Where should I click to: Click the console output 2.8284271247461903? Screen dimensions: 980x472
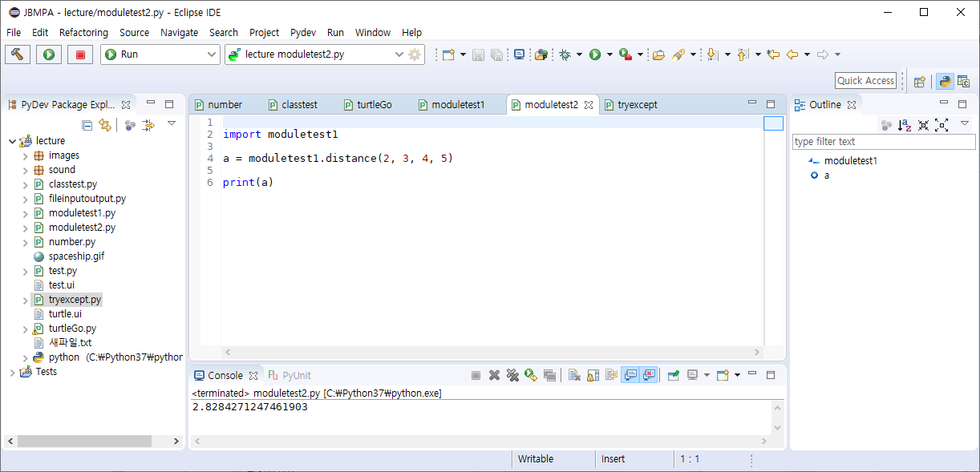coord(249,407)
